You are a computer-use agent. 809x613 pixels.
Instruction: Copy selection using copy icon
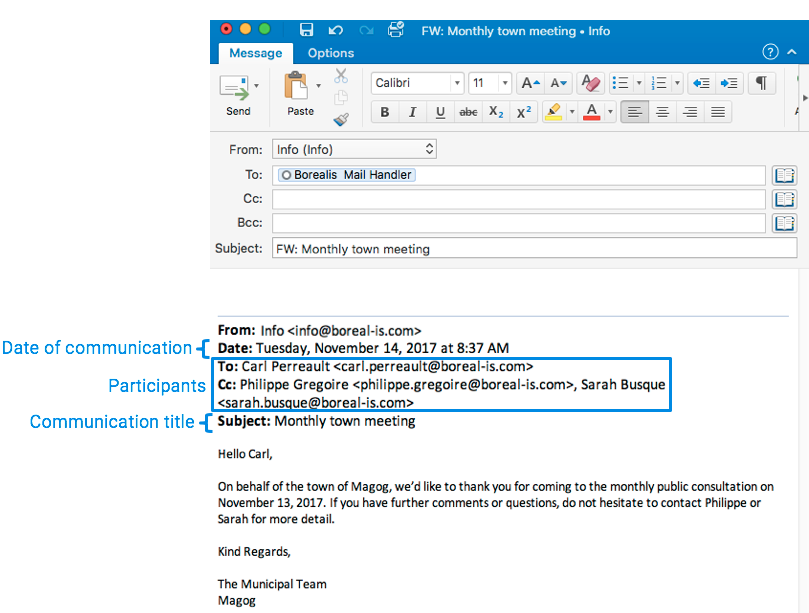[341, 98]
